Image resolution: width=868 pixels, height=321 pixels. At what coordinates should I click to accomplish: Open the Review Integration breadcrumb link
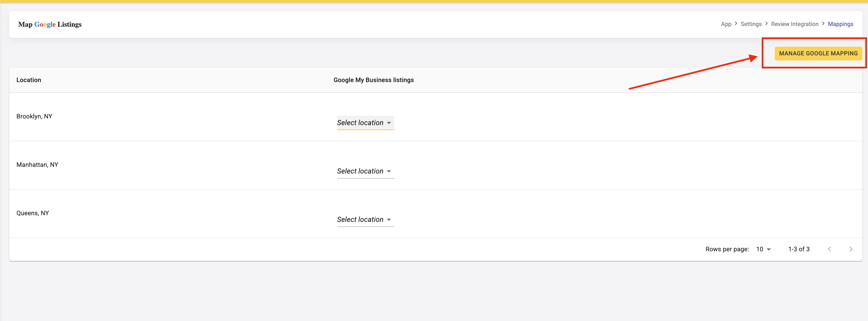tap(794, 24)
